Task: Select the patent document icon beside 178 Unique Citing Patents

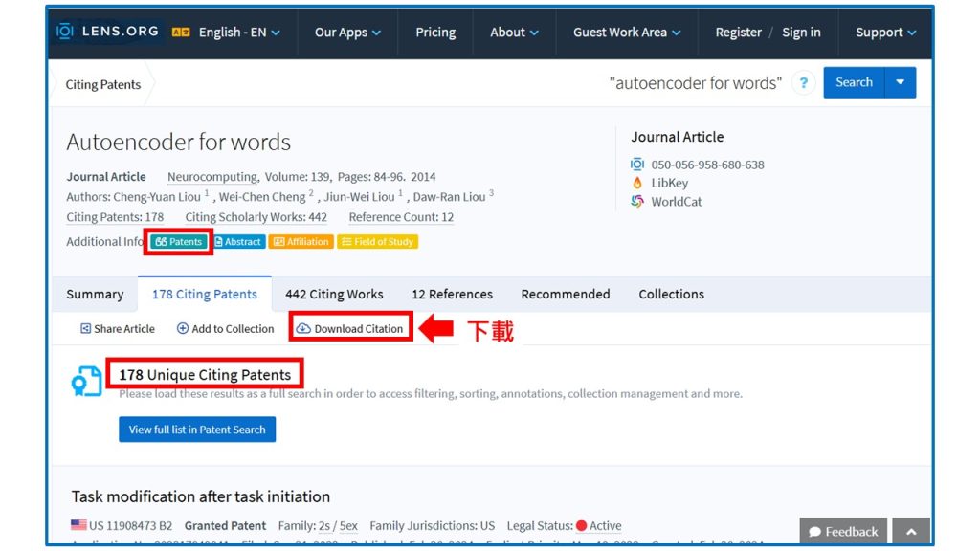Action: pyautogui.click(x=86, y=381)
